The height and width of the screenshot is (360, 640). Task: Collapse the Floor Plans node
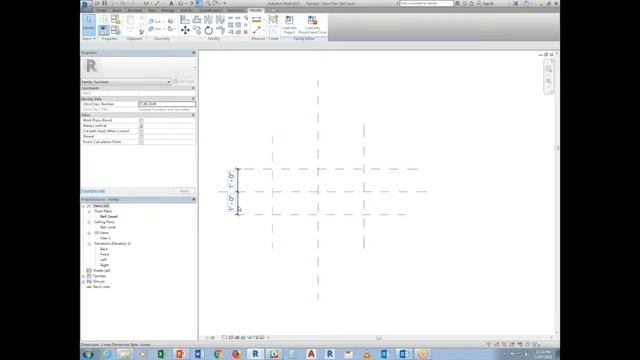pos(89,211)
